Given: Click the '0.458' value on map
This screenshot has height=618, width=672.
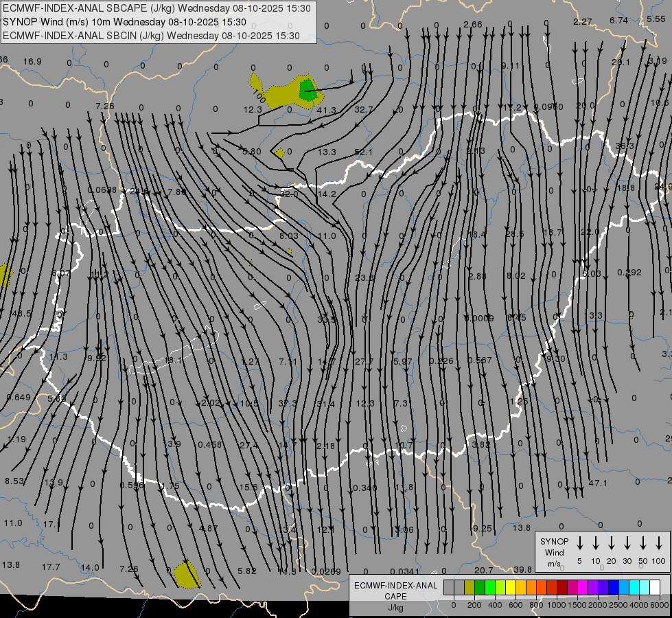Looking at the screenshot, I should (209, 445).
